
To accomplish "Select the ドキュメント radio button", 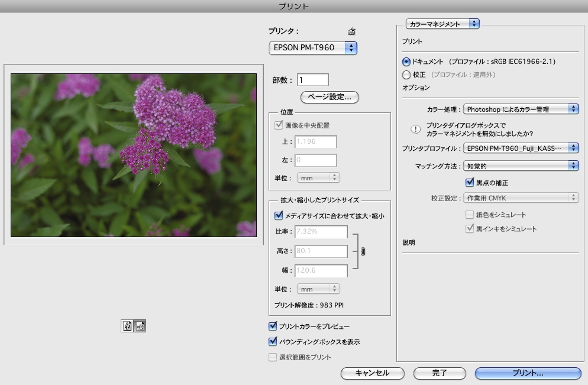I will 406,62.
